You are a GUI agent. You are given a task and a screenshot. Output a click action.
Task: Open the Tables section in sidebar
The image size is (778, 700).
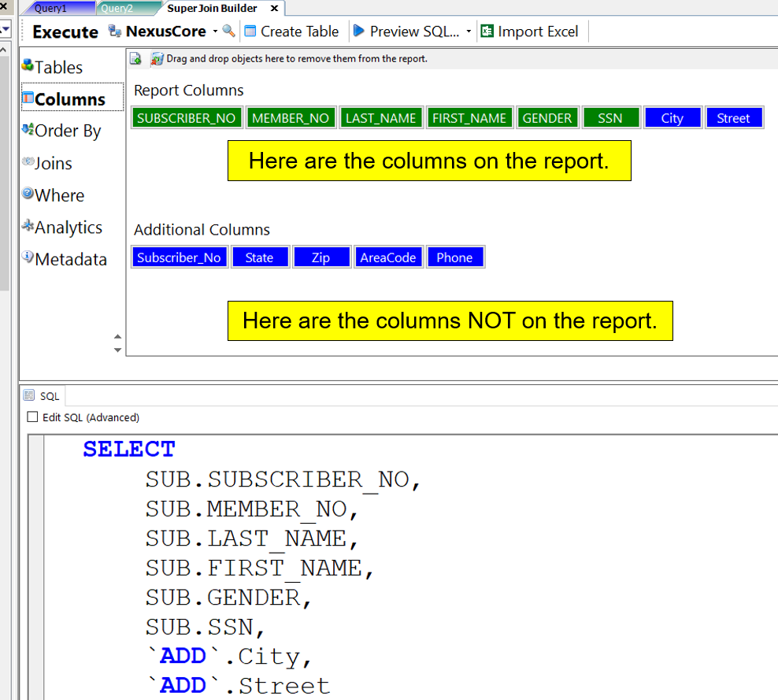(x=57, y=67)
